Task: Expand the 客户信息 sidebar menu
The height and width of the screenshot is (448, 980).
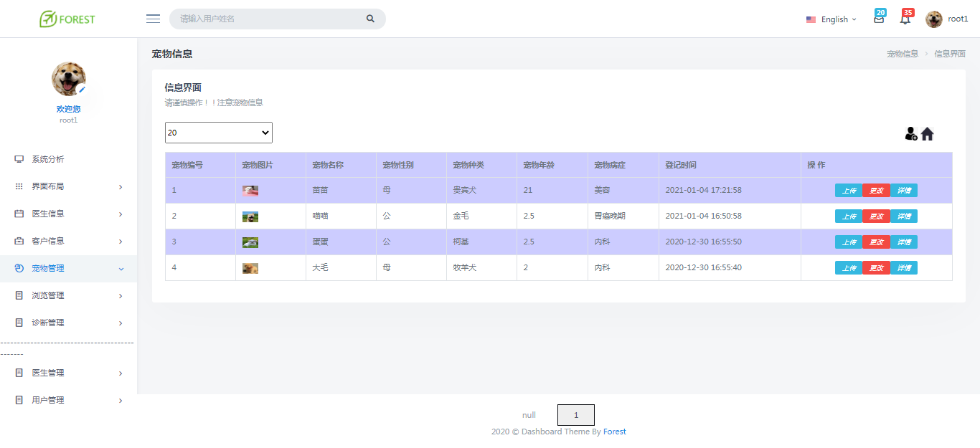Action: pos(68,241)
